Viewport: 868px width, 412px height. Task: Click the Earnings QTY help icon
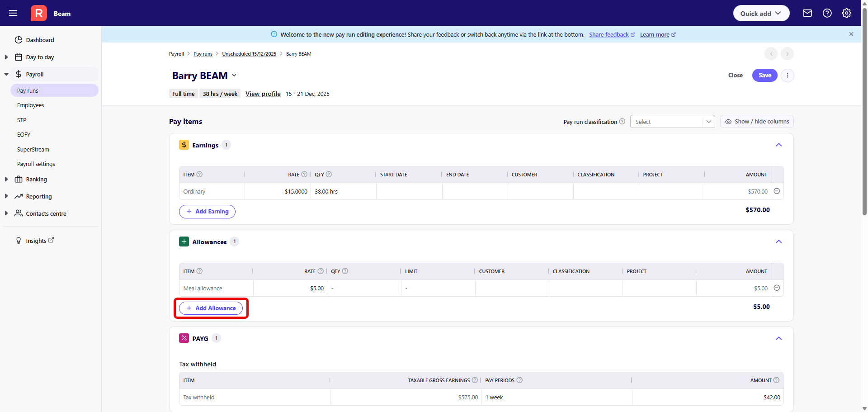tap(329, 175)
